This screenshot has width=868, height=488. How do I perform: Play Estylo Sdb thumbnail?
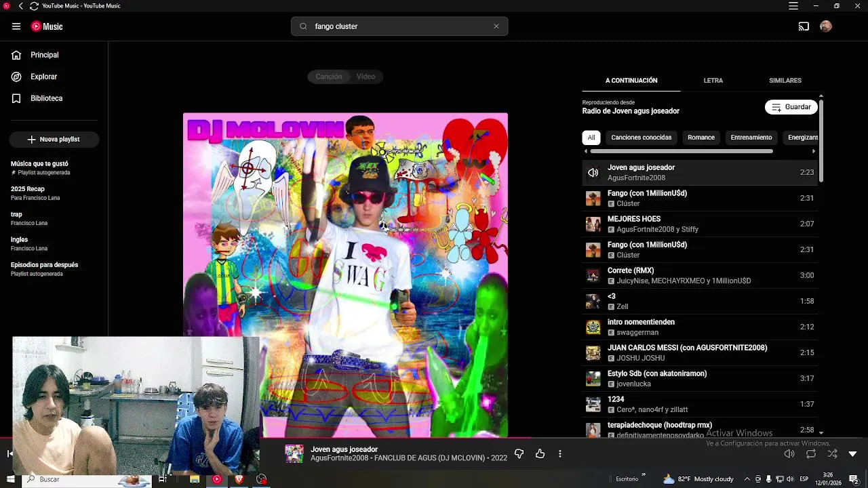click(593, 379)
